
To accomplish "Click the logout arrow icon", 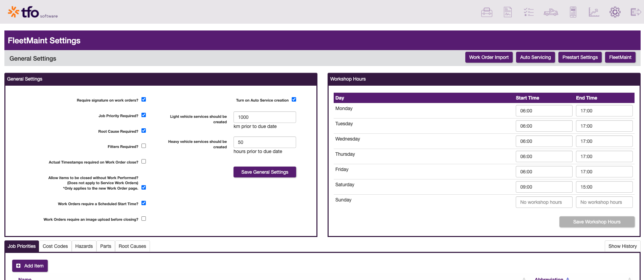I will pyautogui.click(x=636, y=12).
